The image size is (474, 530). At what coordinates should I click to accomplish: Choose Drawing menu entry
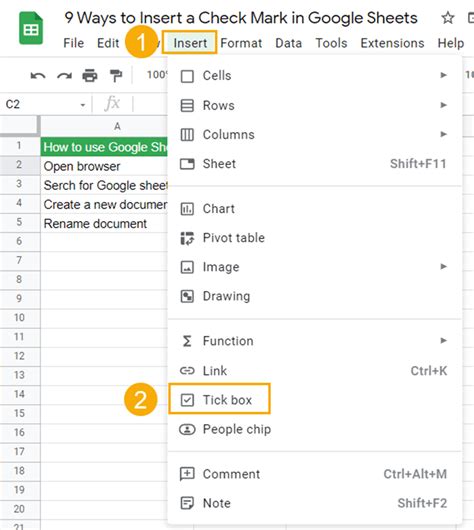point(315,296)
